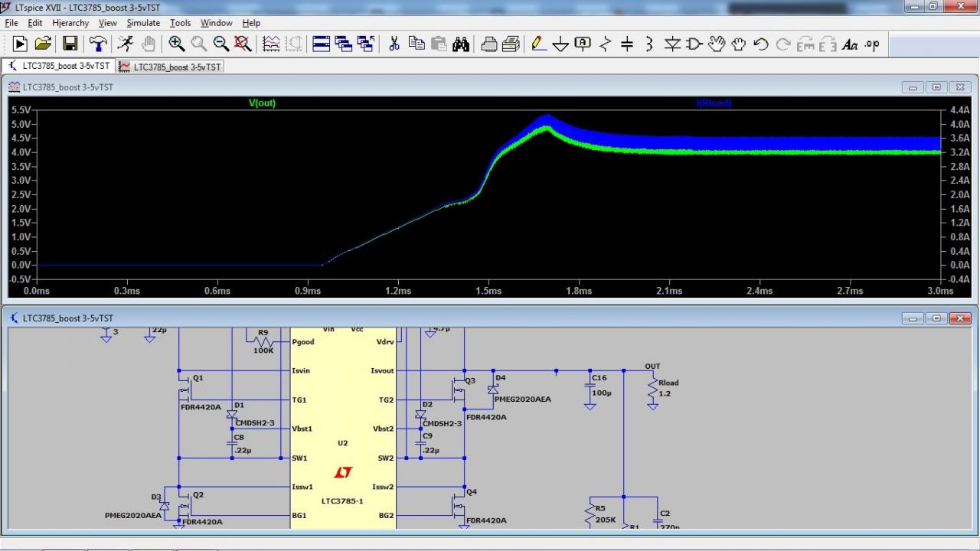Print using the second printer icon
The height and width of the screenshot is (551, 980).
pos(511,44)
